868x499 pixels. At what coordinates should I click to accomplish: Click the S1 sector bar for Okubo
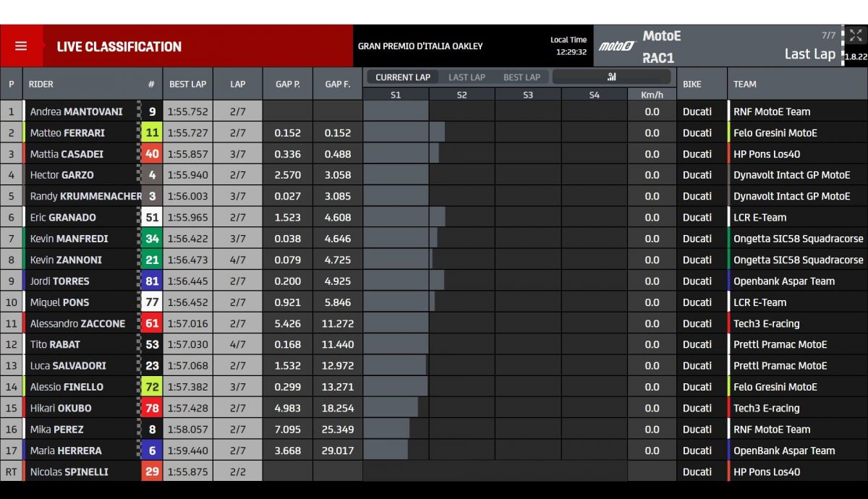point(391,408)
